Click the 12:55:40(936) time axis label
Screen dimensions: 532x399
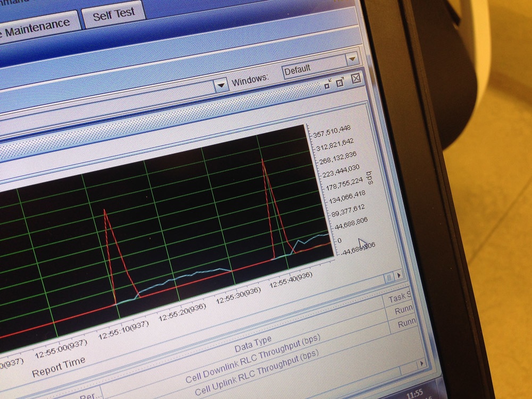pyautogui.click(x=291, y=279)
